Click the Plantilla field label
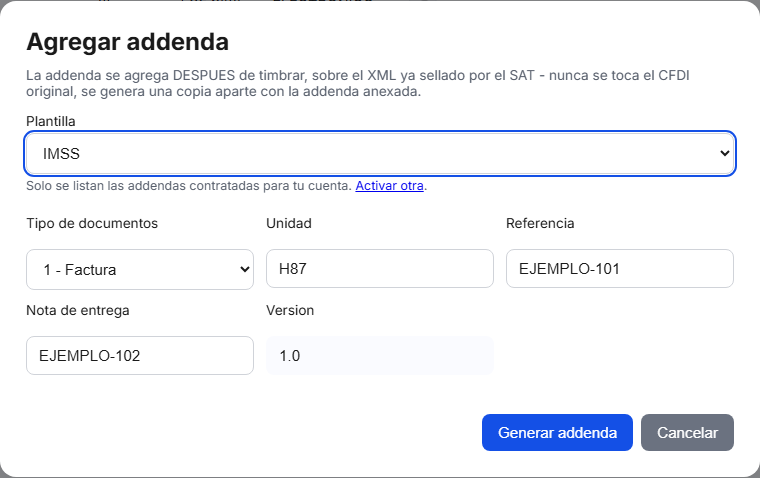760x478 pixels. [x=50, y=121]
